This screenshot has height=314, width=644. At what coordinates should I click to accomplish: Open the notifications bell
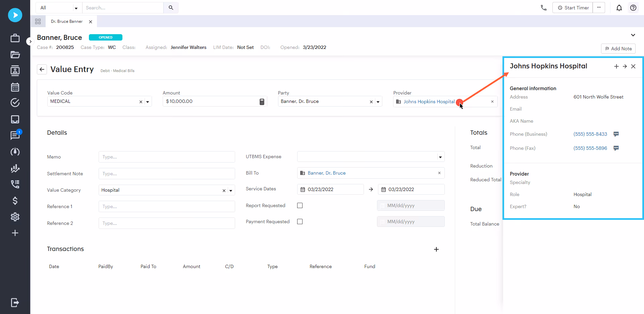pos(619,8)
